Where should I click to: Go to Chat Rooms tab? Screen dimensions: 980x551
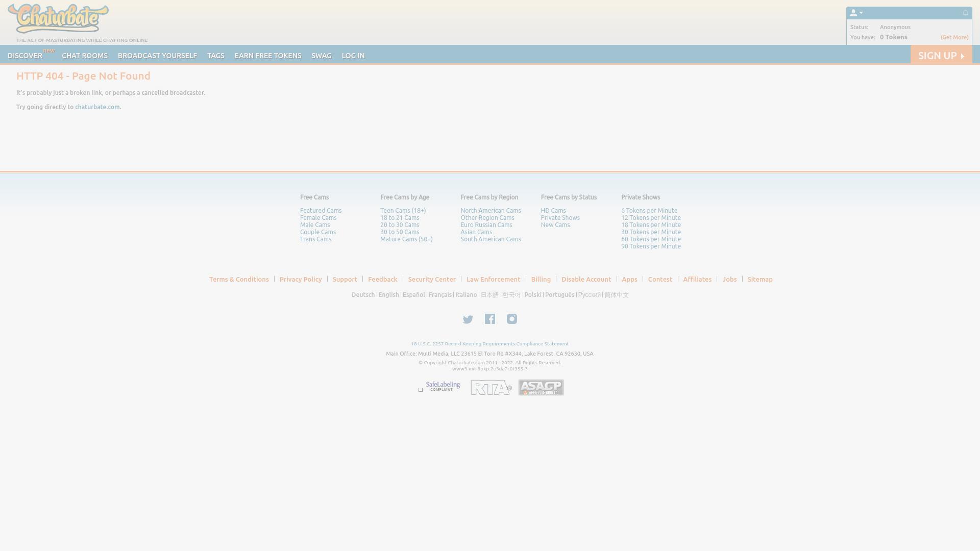click(x=85, y=56)
